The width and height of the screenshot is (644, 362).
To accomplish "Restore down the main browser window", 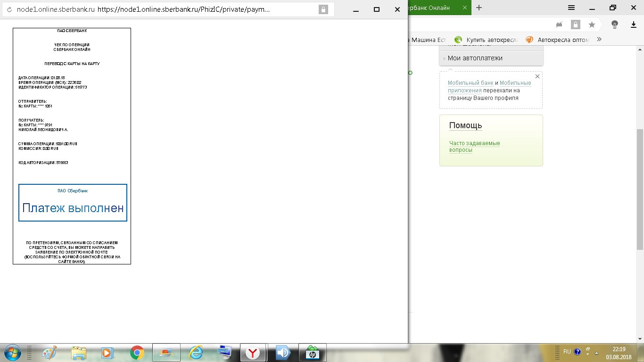I will tap(613, 8).
